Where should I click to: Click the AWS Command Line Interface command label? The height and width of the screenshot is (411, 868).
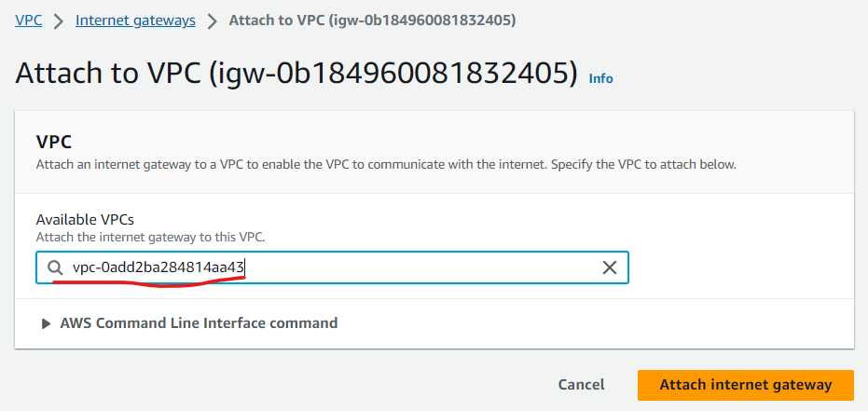coord(199,323)
